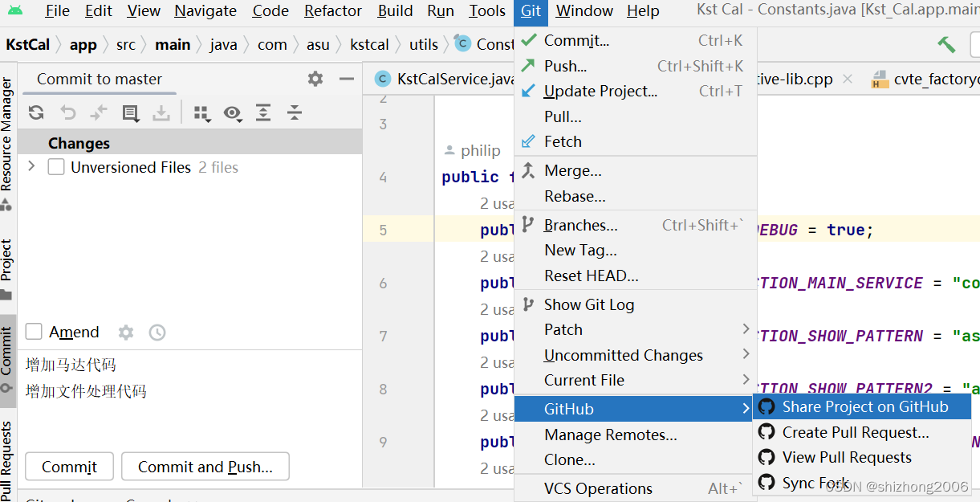Toggle the Amend checkbox
The width and height of the screenshot is (980, 502).
(x=34, y=332)
